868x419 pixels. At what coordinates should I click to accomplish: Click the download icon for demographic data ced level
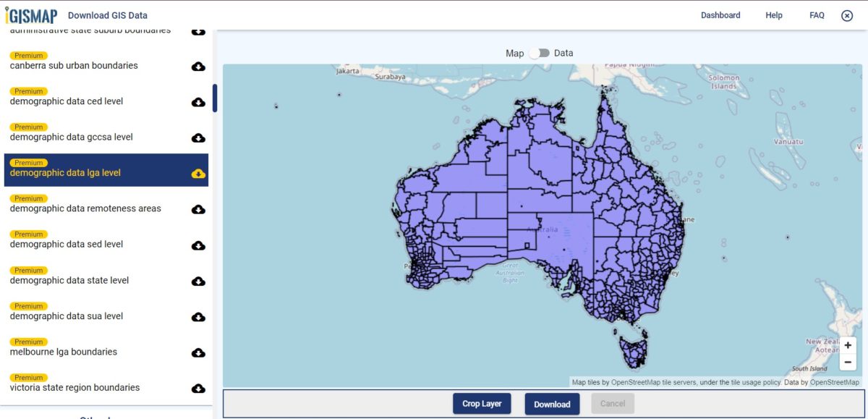pos(197,102)
